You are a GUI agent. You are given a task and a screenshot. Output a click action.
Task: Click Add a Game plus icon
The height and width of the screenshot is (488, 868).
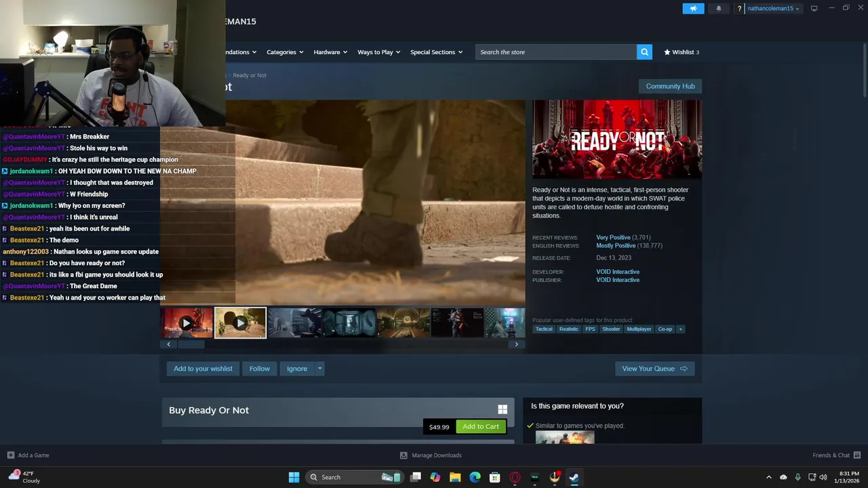10,455
